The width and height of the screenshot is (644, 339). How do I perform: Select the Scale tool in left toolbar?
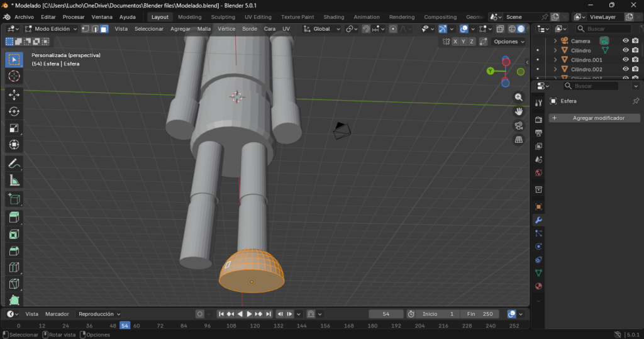pyautogui.click(x=14, y=128)
